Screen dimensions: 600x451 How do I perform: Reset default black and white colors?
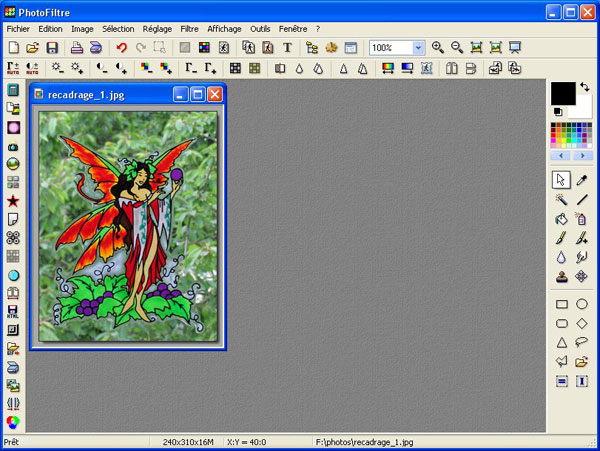coord(558,112)
